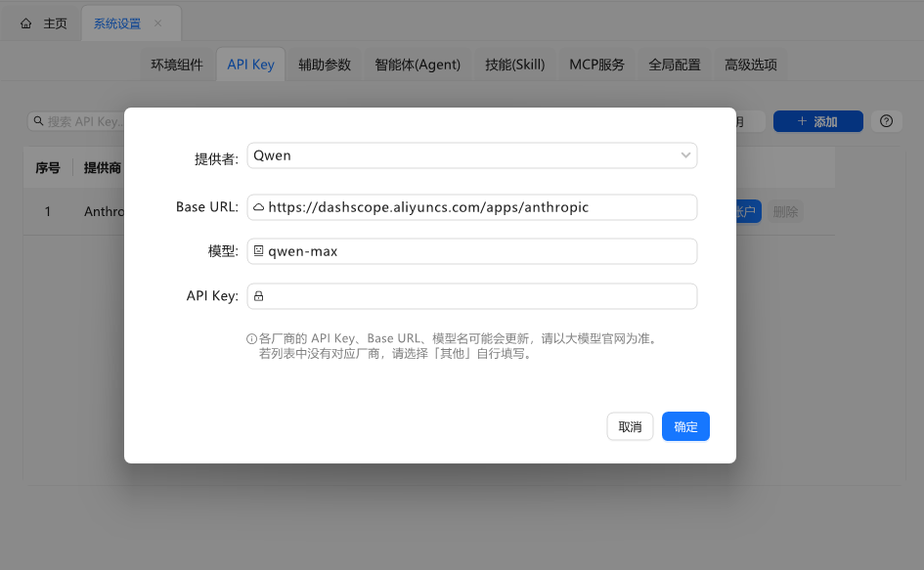
Task: Click the search magnifier icon
Action: [x=38, y=121]
